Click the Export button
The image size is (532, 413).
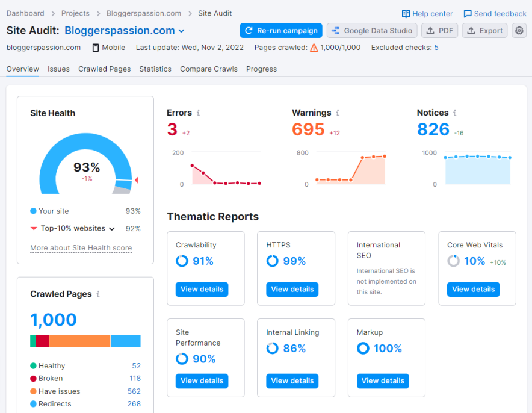pyautogui.click(x=484, y=31)
